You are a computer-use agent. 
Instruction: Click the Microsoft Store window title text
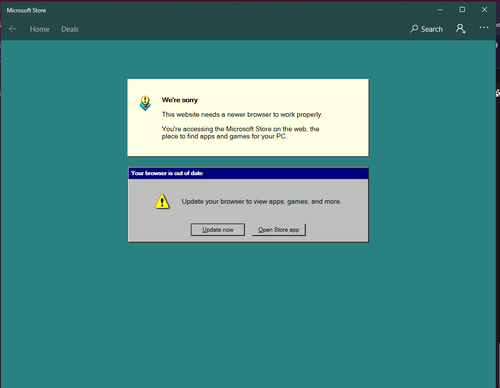tap(26, 10)
